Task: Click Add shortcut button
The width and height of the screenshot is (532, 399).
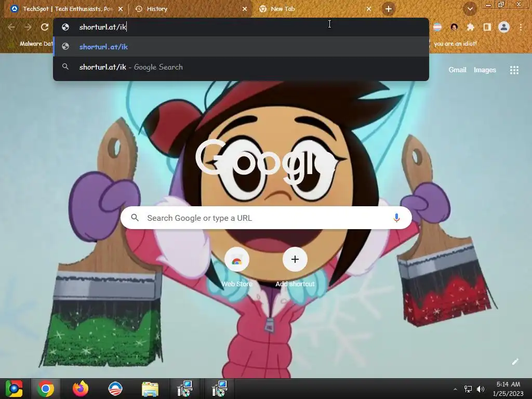Action: [x=295, y=268]
